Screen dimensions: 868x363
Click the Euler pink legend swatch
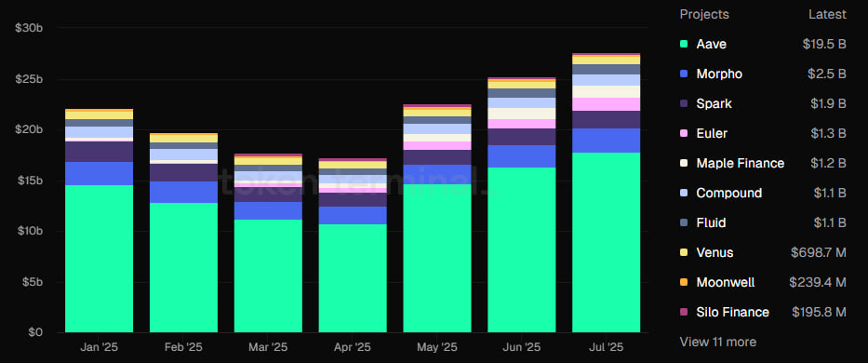coord(684,133)
